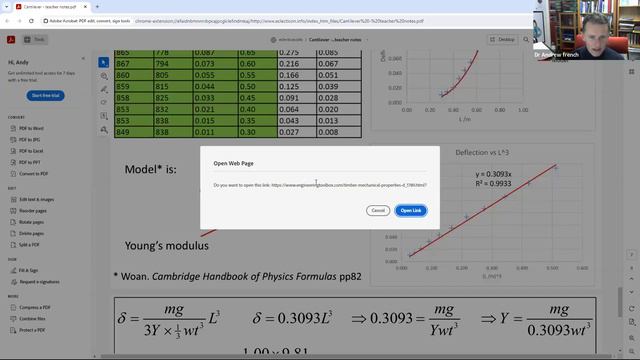Focus the browser address bar URL
The image size is (640, 360).
click(x=279, y=21)
